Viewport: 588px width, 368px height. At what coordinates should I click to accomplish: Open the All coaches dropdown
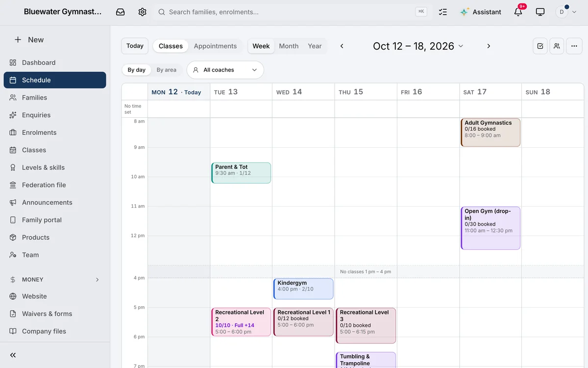225,70
